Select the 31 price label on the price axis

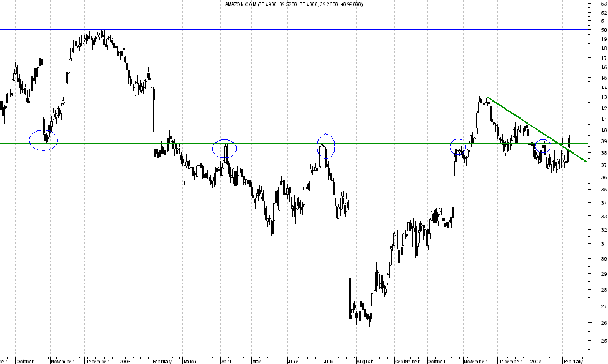(x=604, y=244)
